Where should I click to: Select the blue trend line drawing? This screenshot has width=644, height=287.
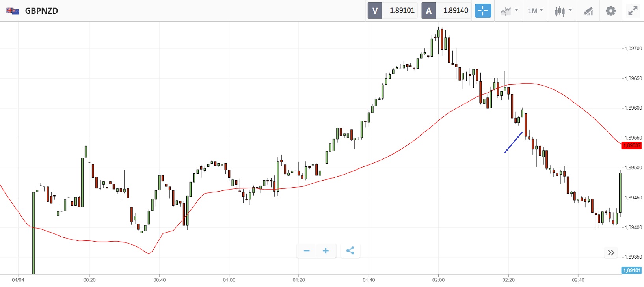514,142
